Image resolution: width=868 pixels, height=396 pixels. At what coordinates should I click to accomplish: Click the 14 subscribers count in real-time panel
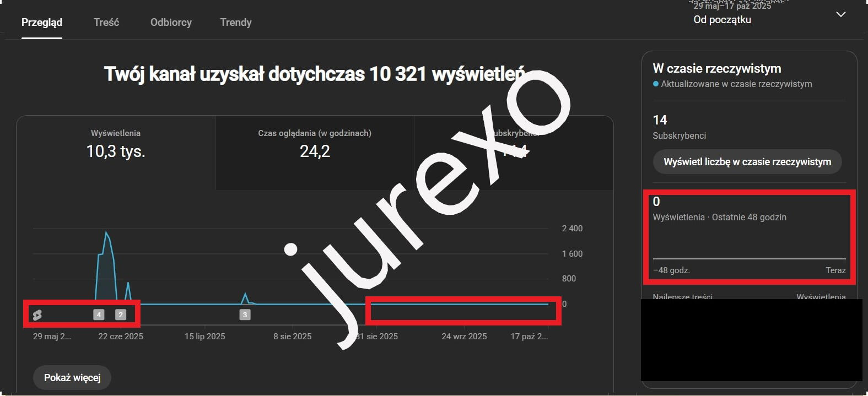point(660,120)
